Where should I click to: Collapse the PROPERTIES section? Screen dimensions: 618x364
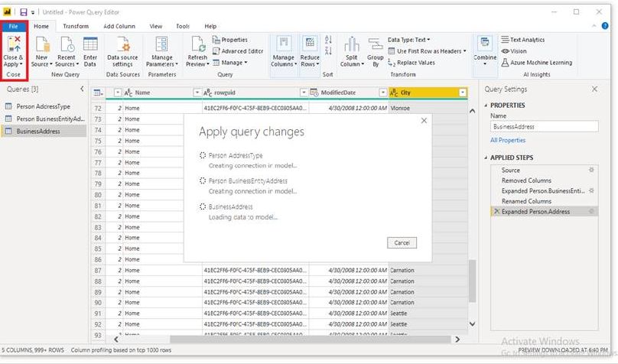click(486, 106)
